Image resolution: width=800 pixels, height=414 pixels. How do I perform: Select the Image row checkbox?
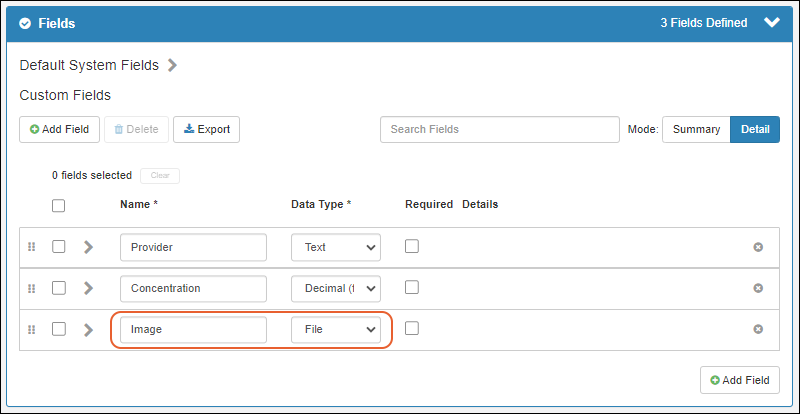(x=58, y=329)
